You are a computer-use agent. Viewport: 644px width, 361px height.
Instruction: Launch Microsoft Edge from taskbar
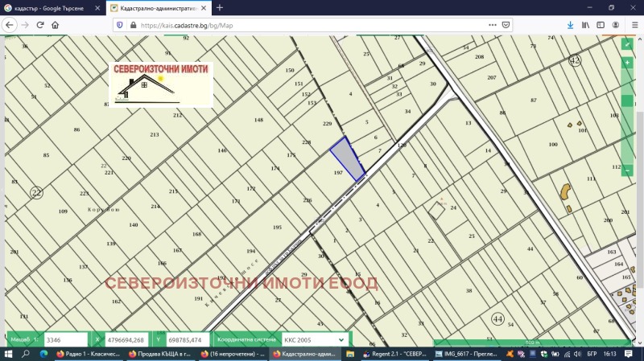[43, 354]
